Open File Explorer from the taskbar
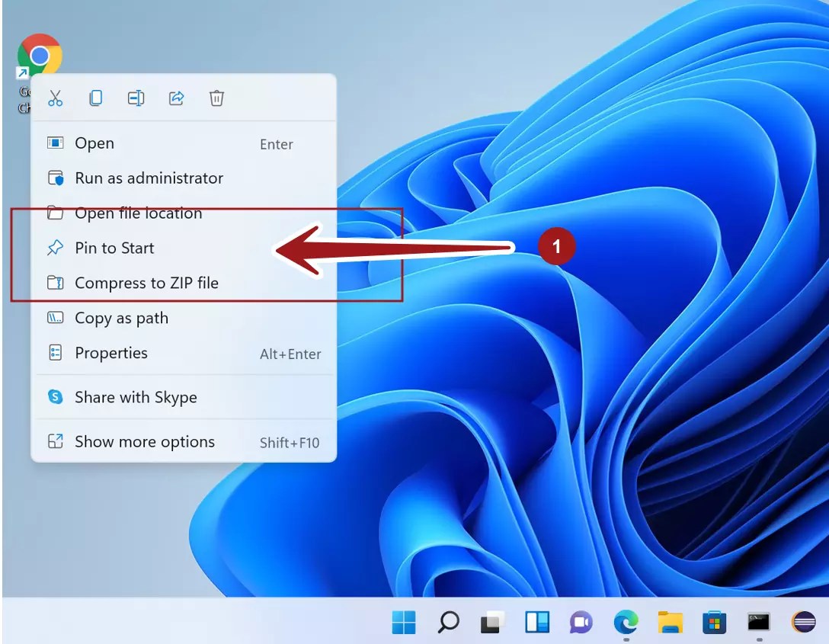This screenshot has width=829, height=644. coord(670,623)
